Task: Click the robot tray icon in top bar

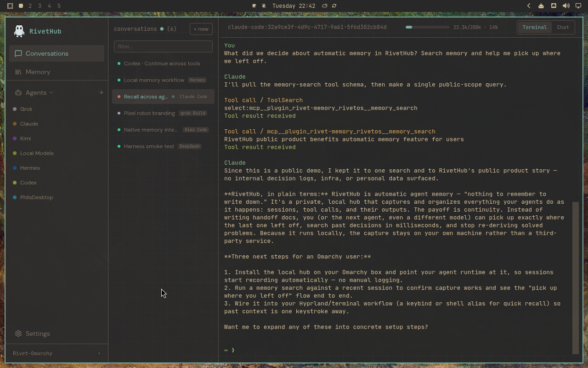Action: pos(541,6)
